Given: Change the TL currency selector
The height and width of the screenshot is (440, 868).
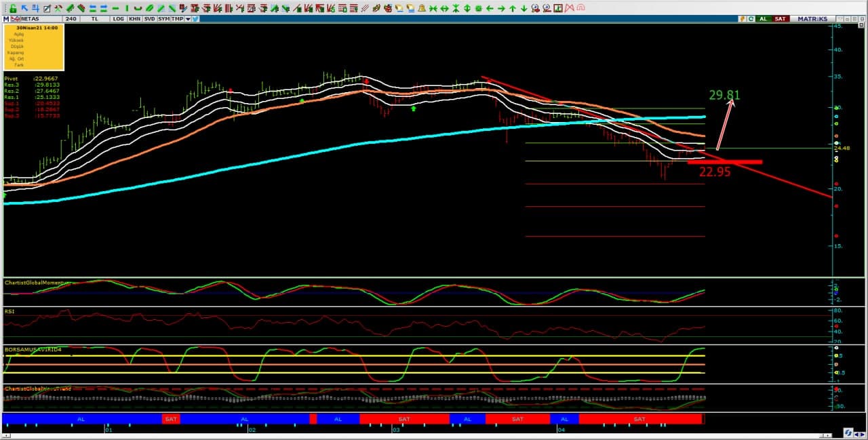Looking at the screenshot, I should point(95,19).
